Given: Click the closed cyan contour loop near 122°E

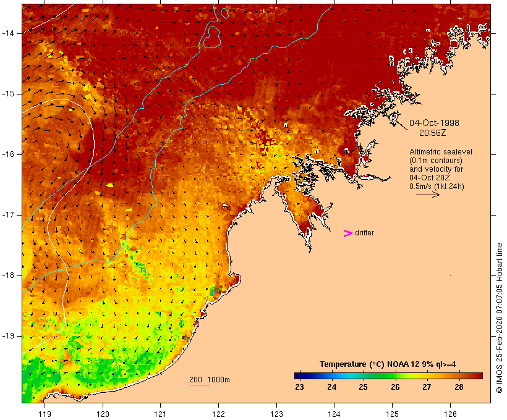Looking at the screenshot, I should [212, 37].
